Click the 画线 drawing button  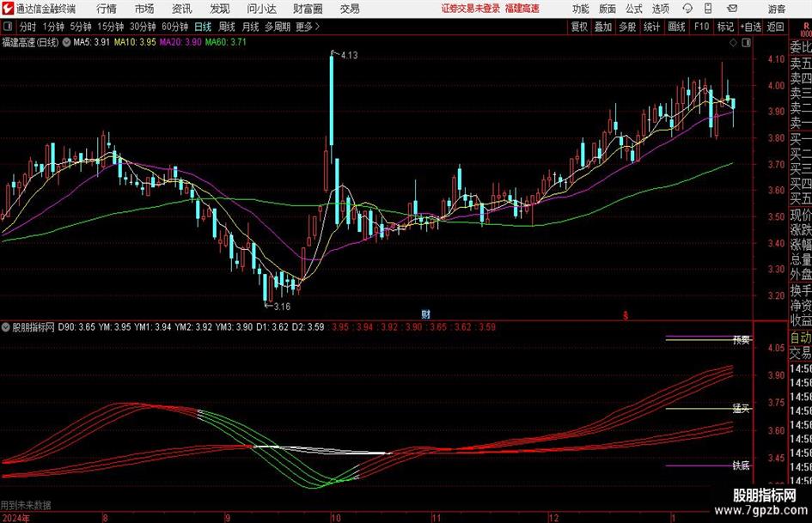677,27
